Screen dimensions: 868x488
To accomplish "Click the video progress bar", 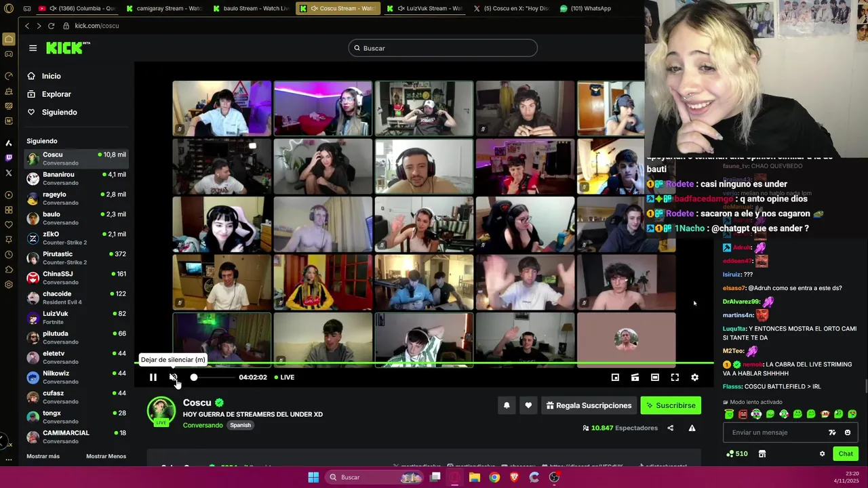I will pos(424,363).
